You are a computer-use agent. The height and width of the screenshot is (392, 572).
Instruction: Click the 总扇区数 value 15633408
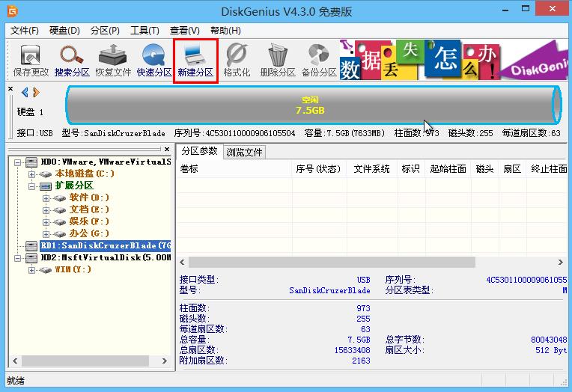353,350
